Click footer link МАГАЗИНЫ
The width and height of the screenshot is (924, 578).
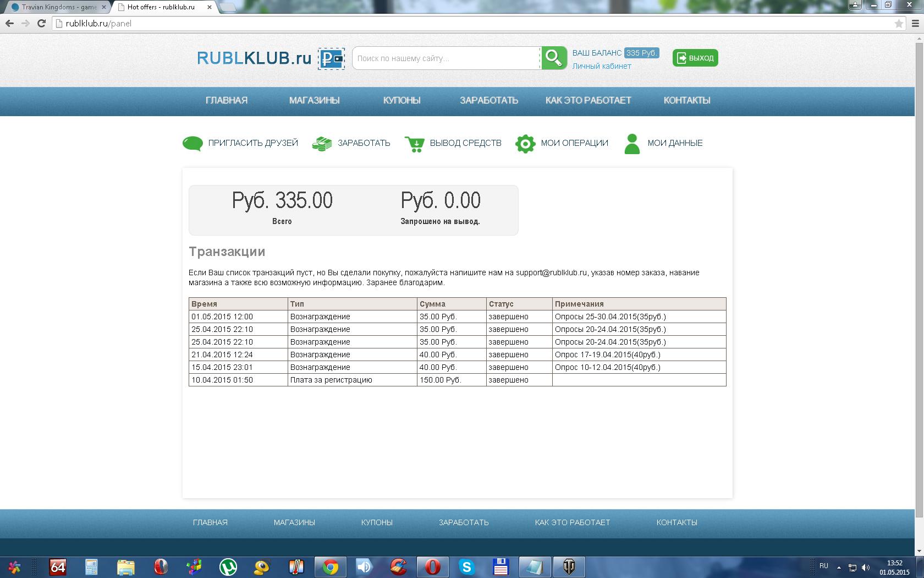[x=295, y=522]
